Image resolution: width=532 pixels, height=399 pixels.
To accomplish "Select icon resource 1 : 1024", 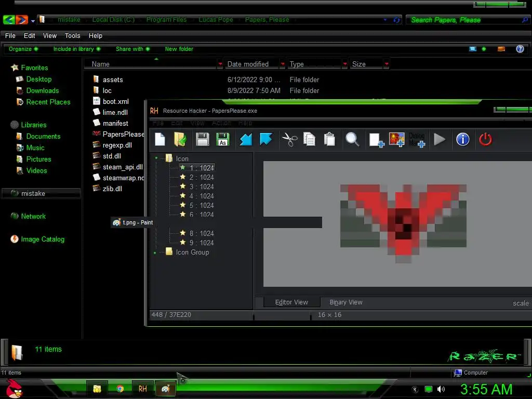I will click(x=197, y=168).
